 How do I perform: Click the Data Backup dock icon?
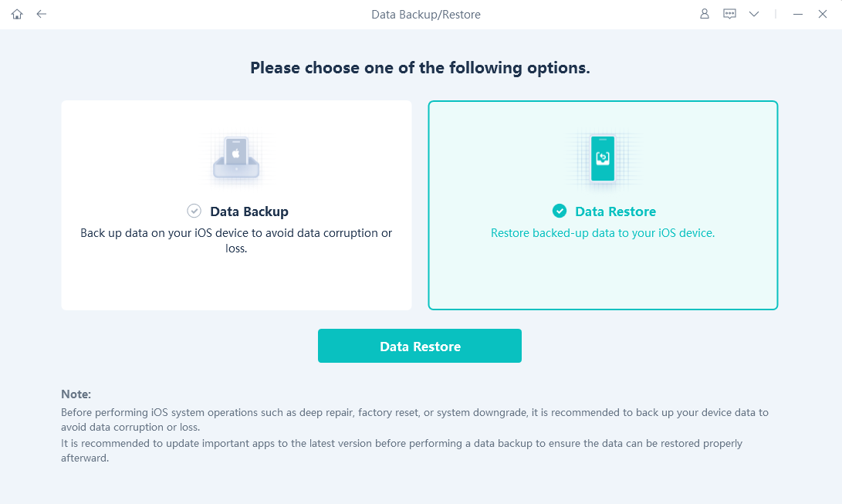pos(236,159)
